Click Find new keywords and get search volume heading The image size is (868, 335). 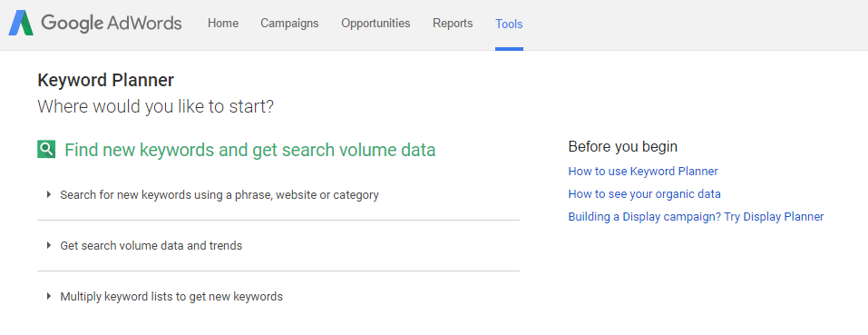click(x=250, y=150)
